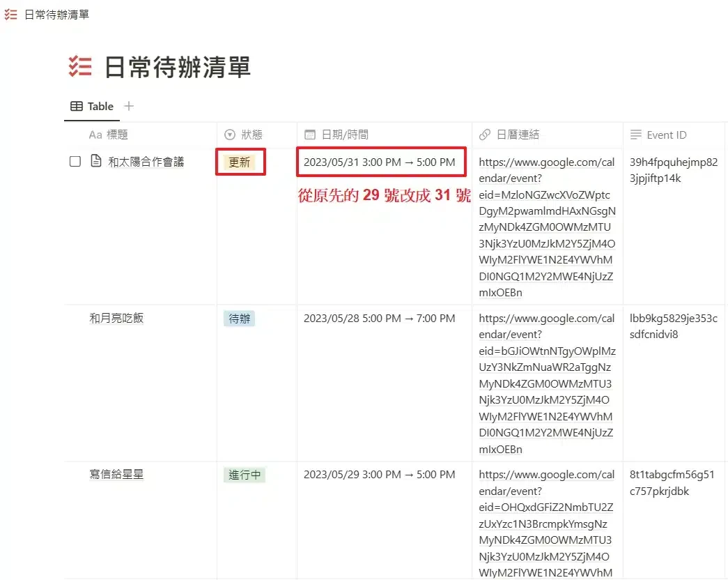Open the page icon of 和太陽合作會議
Screen dimensions: 728x580
pyautogui.click(x=96, y=161)
